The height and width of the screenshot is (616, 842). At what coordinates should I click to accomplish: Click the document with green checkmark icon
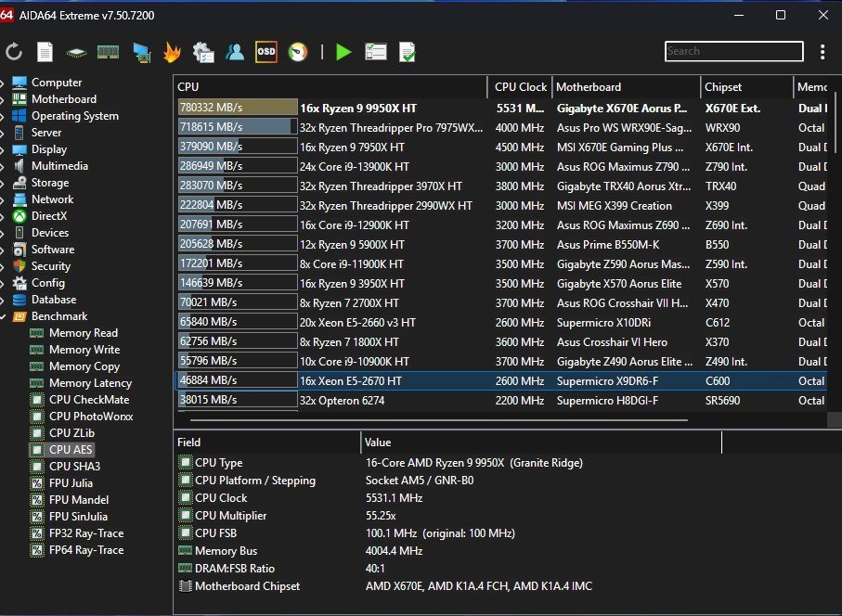click(407, 52)
